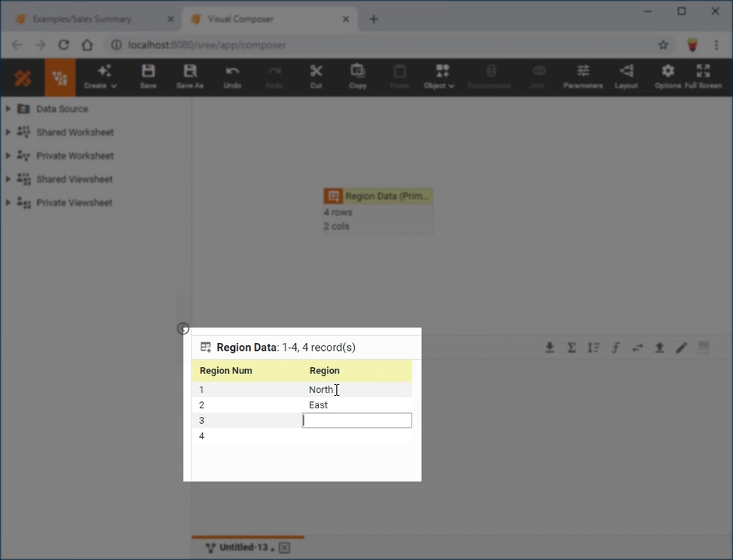Click the circular pane toggle handle

(x=184, y=329)
